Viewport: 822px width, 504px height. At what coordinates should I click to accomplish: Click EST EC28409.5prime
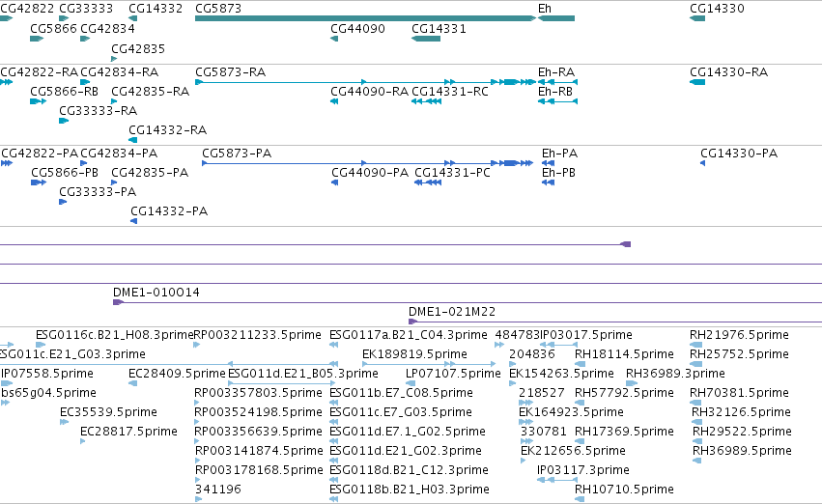tap(177, 374)
